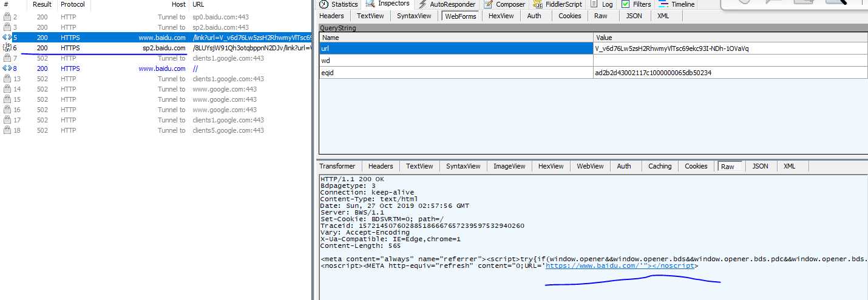Image resolution: width=868 pixels, height=300 pixels.
Task: Select the 'eqid' parameter name cell
Action: click(456, 73)
